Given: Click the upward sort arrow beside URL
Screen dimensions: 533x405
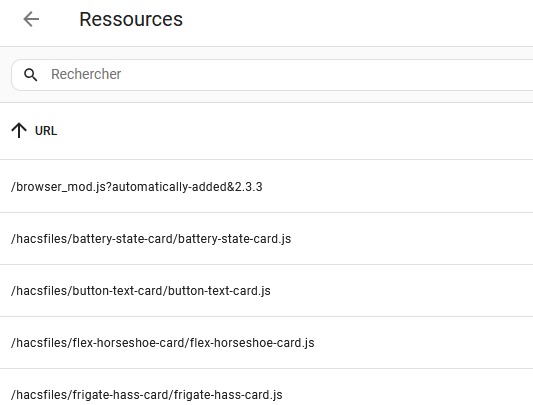Looking at the screenshot, I should click(19, 131).
